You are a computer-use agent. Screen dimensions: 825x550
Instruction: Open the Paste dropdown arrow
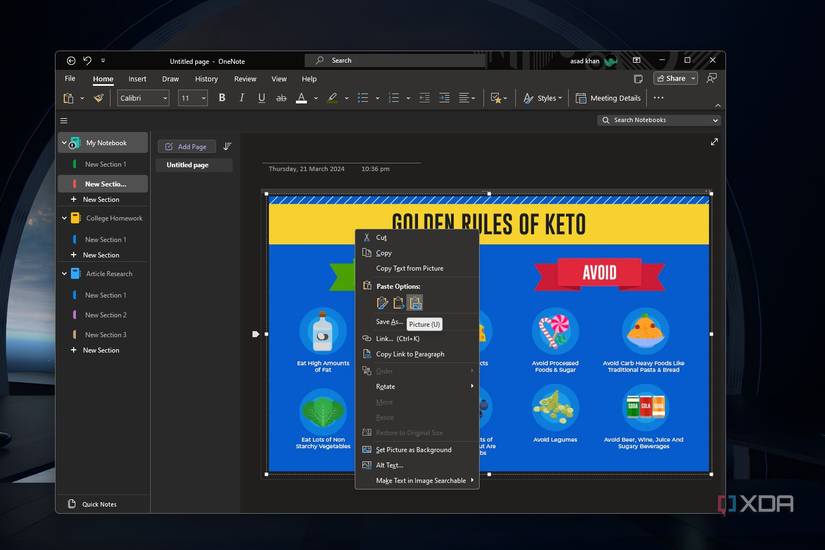(x=82, y=98)
